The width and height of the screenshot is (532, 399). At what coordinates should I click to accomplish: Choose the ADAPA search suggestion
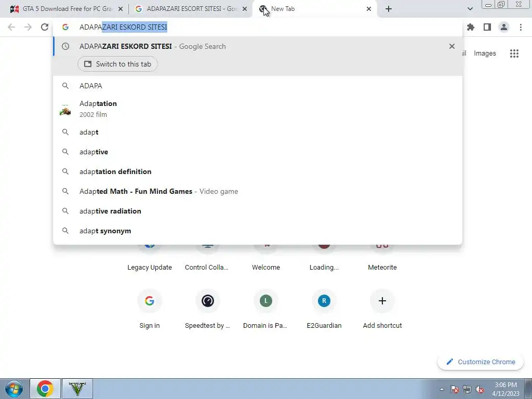coord(258,86)
